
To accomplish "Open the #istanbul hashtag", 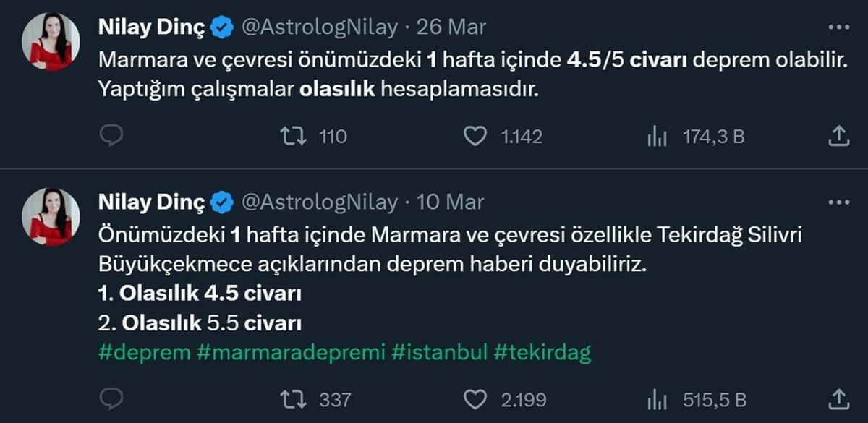I will (442, 353).
